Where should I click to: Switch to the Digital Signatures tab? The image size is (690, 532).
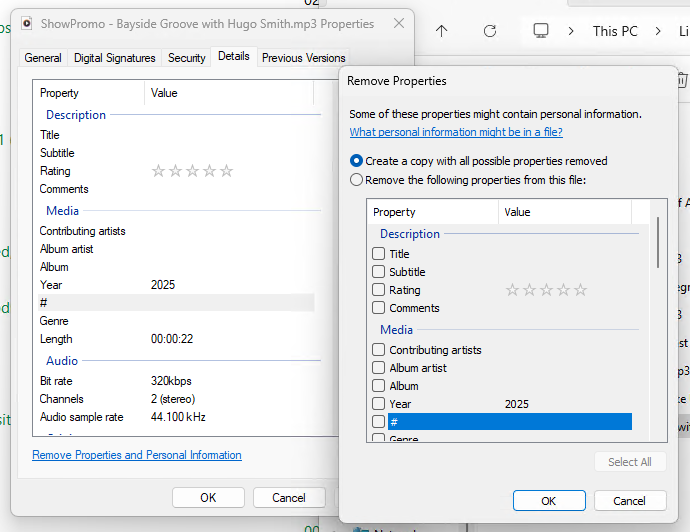[115, 58]
